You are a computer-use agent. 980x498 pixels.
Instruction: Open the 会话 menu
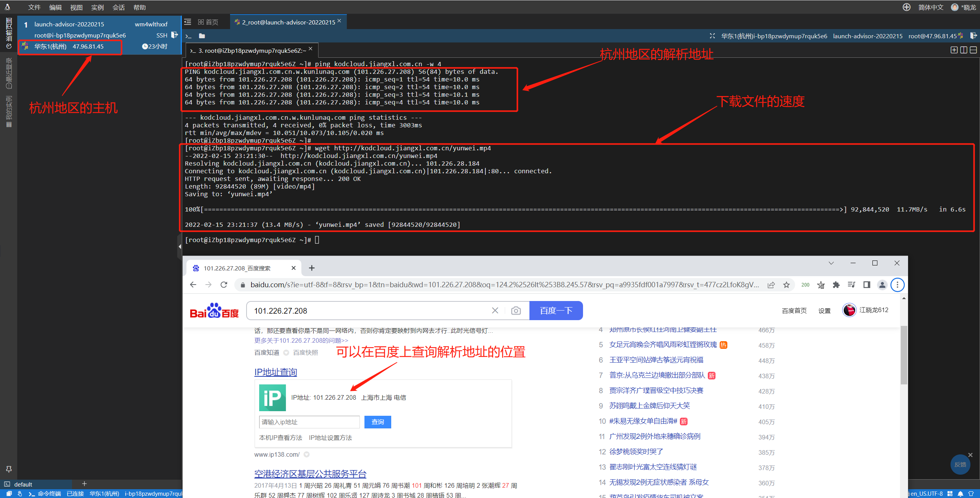tap(119, 7)
